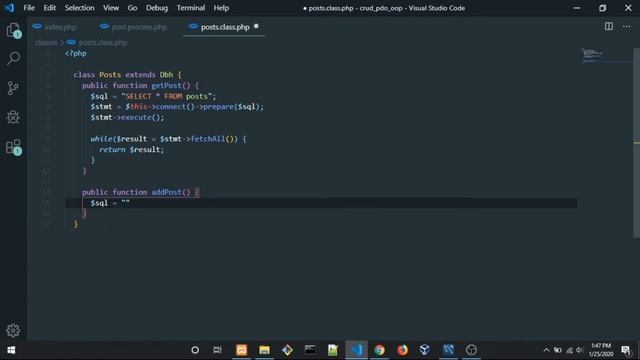Screen dimensions: 640x360
Task: Switch to the post.process.php tab
Action: (x=133, y=27)
